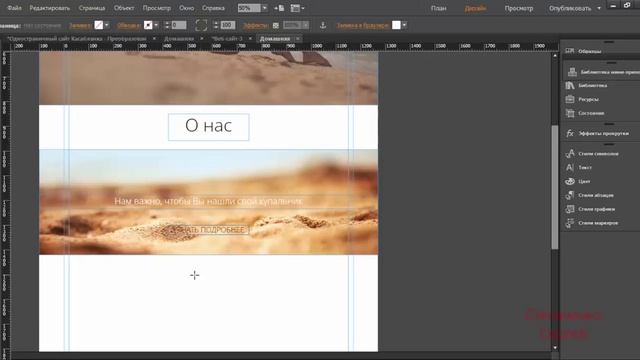Switch to Просмотр preview mode at right
Viewport: 640px width, 360px height.
(519, 8)
